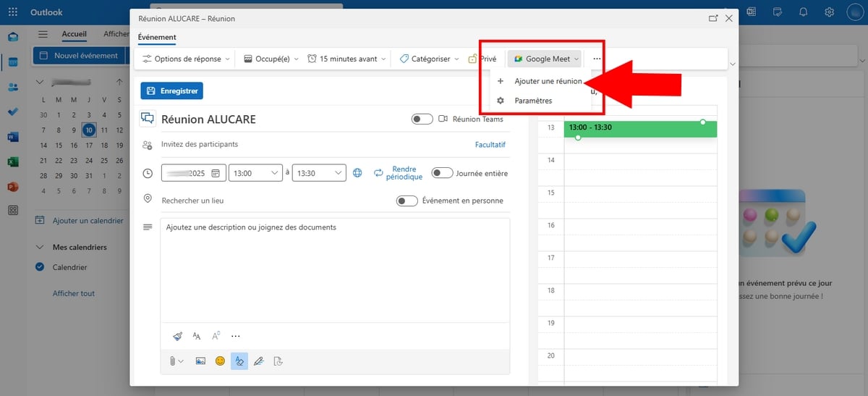Pop out event window icon

click(x=713, y=18)
